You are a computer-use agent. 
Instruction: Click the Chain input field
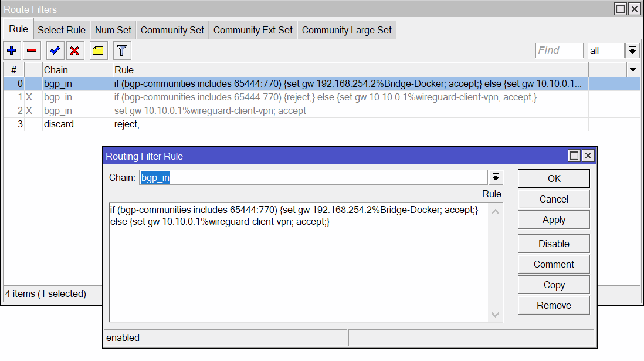click(313, 178)
